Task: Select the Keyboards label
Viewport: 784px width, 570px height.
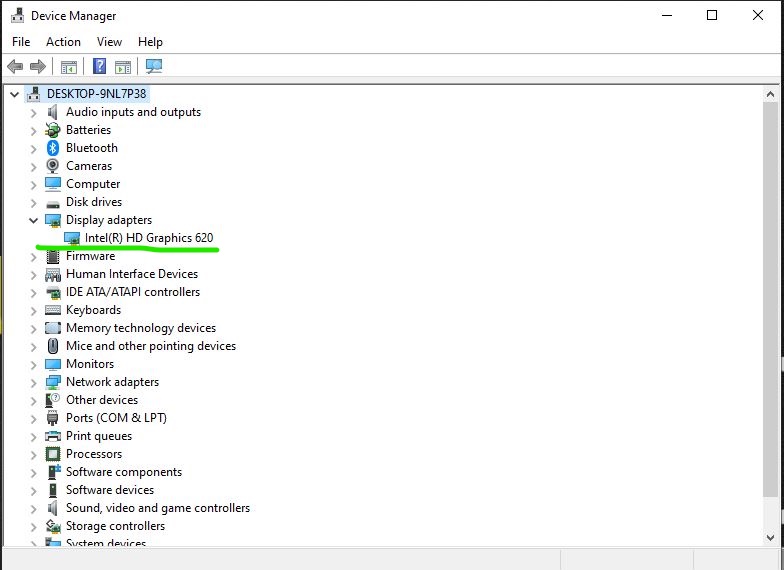Action: 94,310
